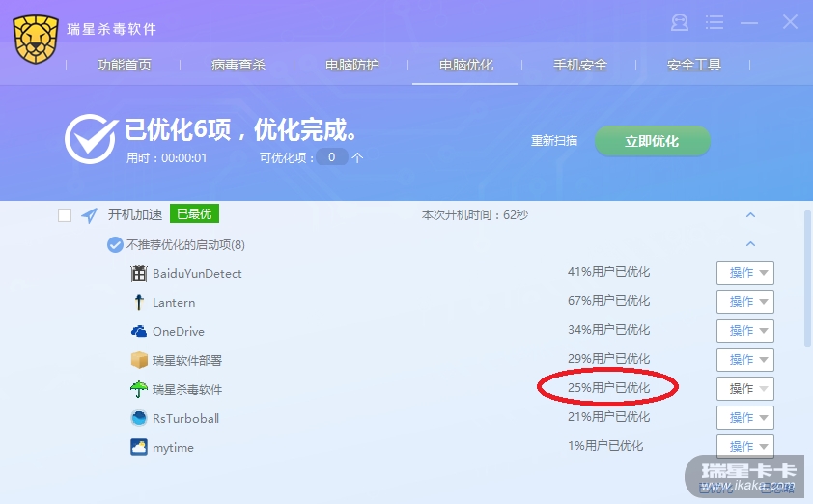The height and width of the screenshot is (504, 813).
Task: Click the 29%用户已优化 text
Action: [608, 359]
